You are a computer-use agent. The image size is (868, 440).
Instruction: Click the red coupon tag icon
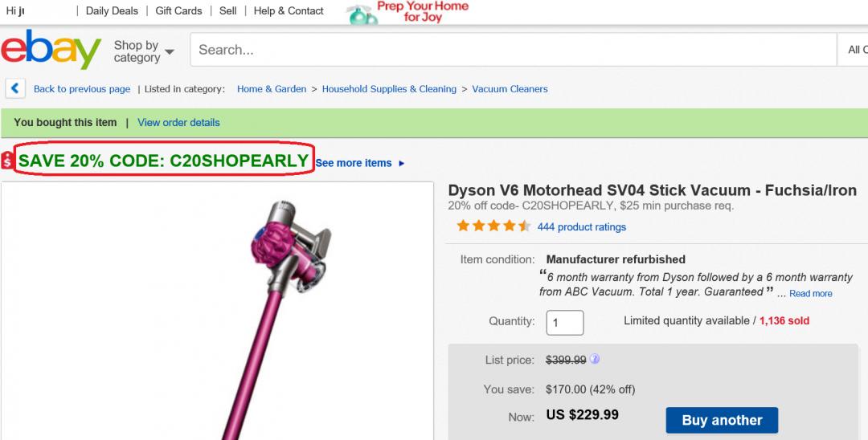point(7,161)
